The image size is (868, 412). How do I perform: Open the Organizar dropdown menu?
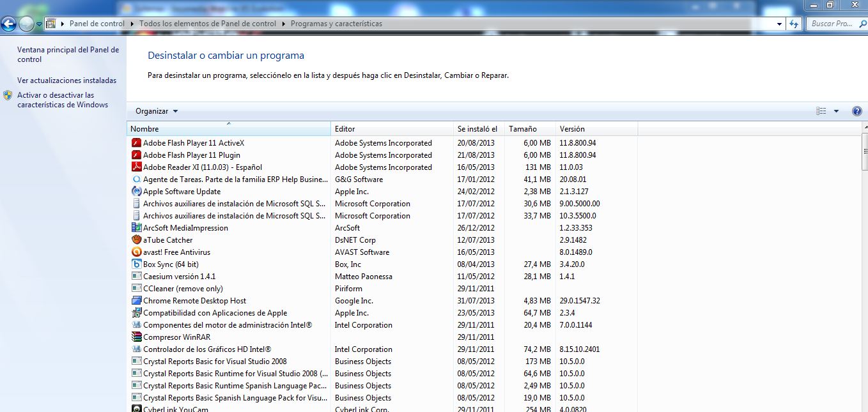[155, 111]
